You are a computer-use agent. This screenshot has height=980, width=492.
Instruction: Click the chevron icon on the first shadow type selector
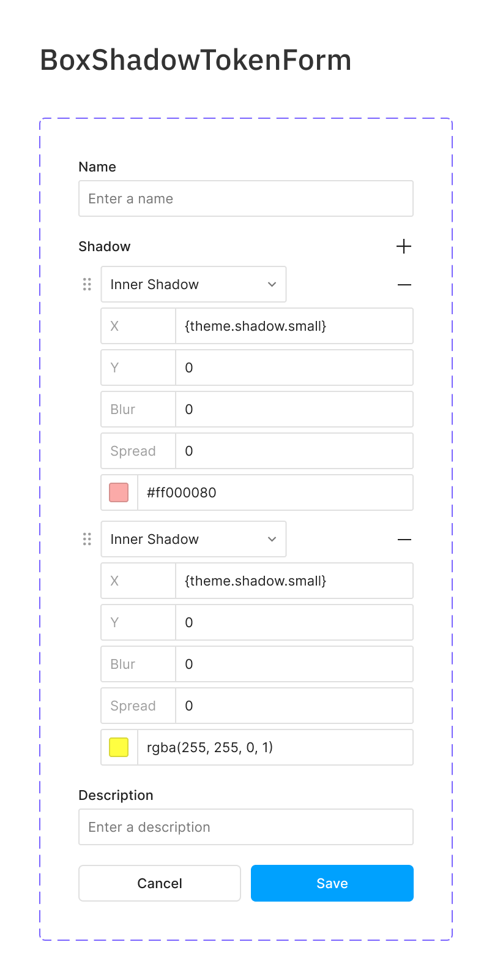pos(272,284)
